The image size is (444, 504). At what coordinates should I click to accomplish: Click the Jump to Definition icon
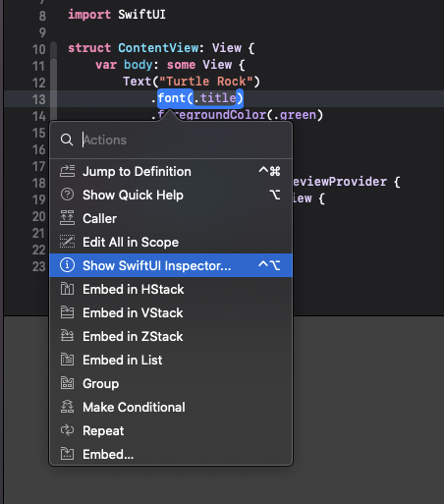point(67,171)
